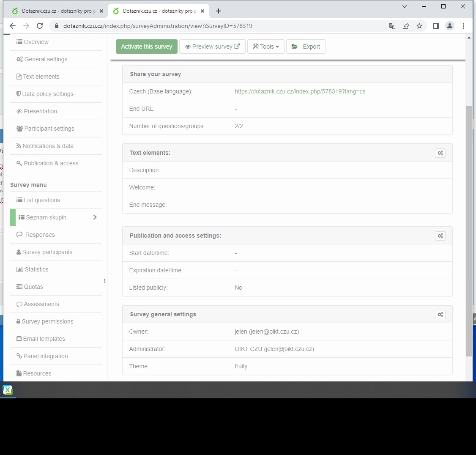The image size is (476, 455).
Task: Bookmark this page with the star icon
Action: click(x=419, y=26)
